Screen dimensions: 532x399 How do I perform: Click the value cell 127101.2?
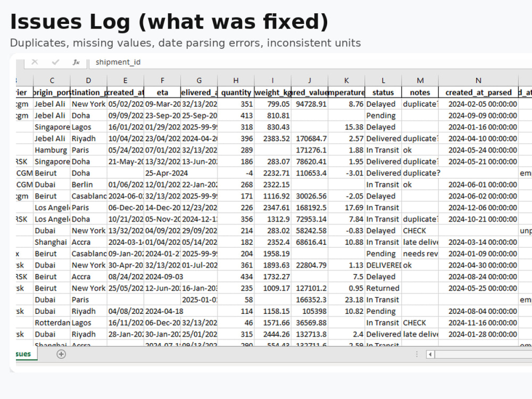click(310, 288)
